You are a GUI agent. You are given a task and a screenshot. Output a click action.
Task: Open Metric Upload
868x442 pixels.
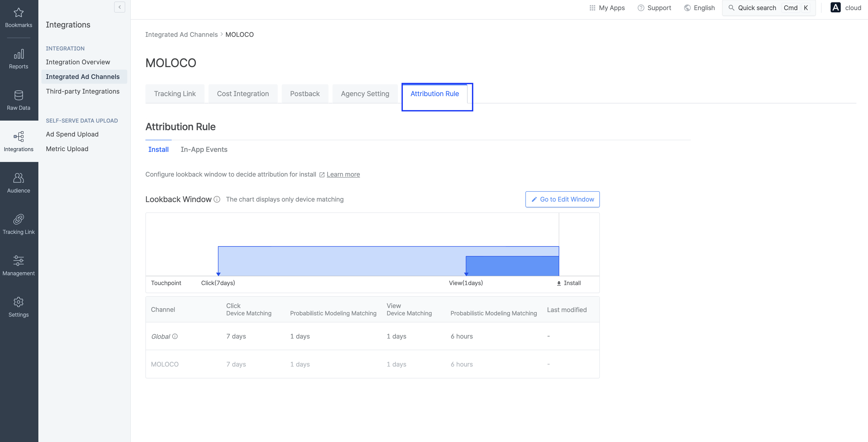pyautogui.click(x=67, y=149)
